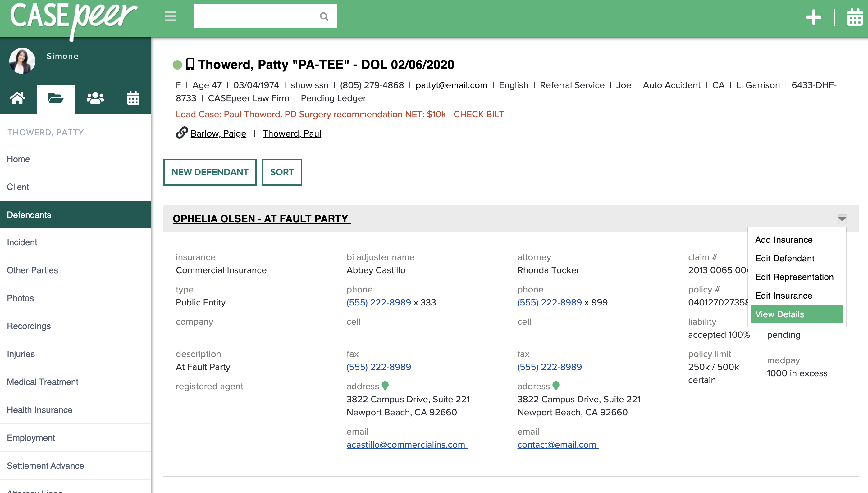
Task: Click the plus icon to create a new item
Action: [815, 17]
